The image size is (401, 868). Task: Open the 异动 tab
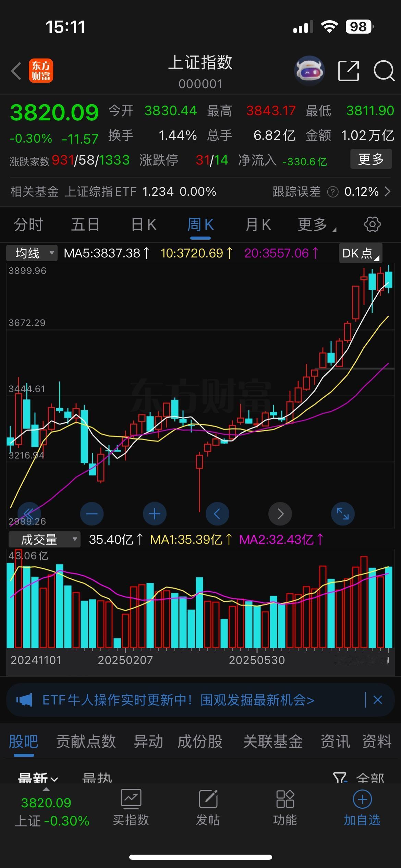pos(148,741)
